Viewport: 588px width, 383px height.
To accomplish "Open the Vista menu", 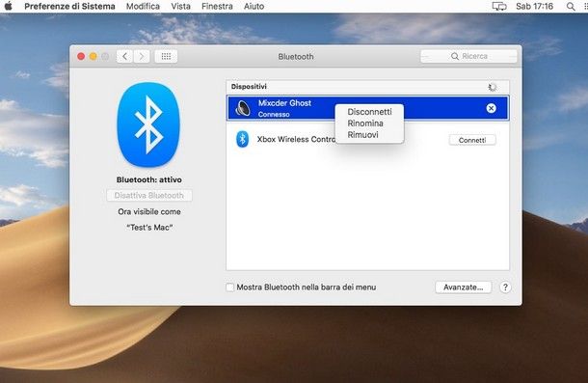I will click(x=181, y=7).
